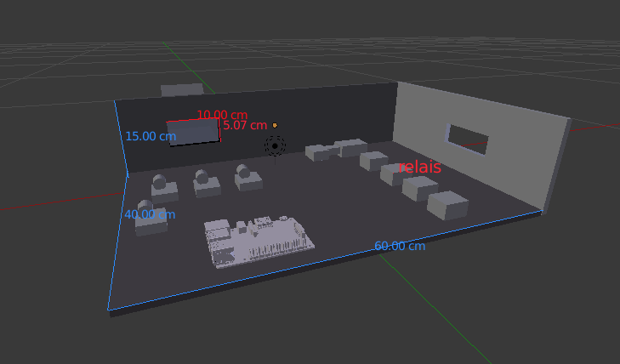Click the red "relais" text label
This screenshot has height=364, width=620.
[420, 167]
